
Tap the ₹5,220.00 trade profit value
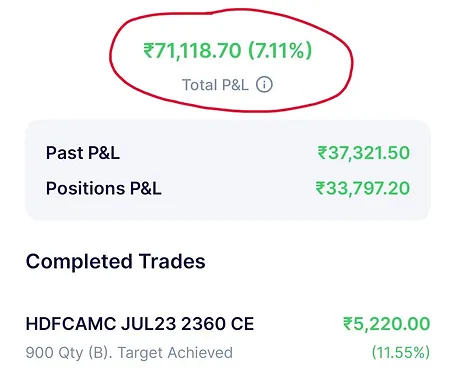point(387,324)
